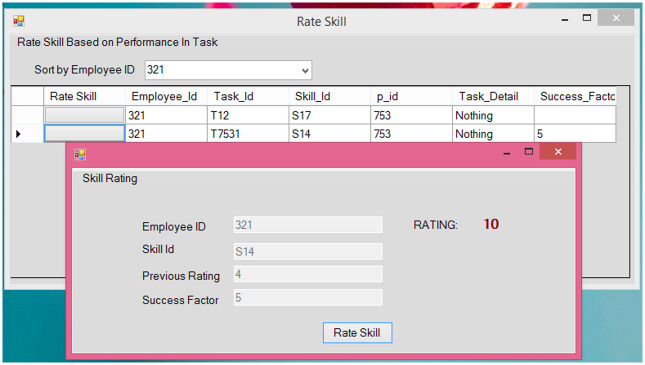Click the Rate Skill button in the dialog
This screenshot has width=645, height=365.
click(357, 332)
